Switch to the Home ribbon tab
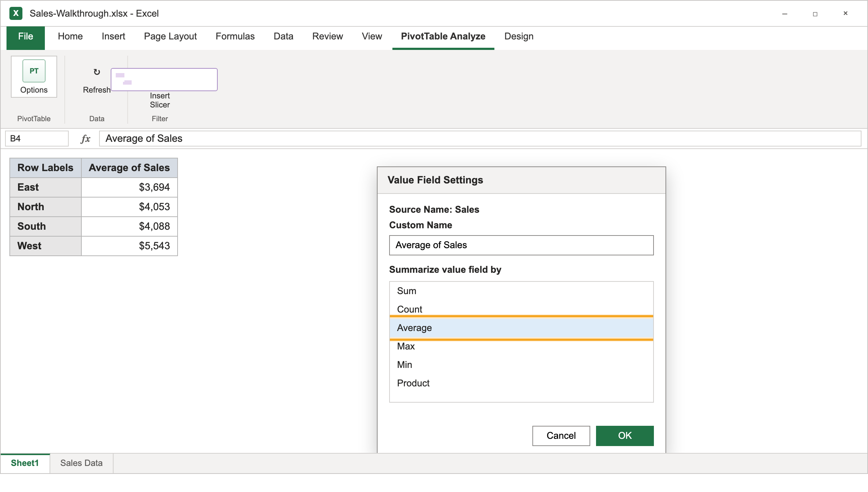The width and height of the screenshot is (868, 492). click(70, 37)
